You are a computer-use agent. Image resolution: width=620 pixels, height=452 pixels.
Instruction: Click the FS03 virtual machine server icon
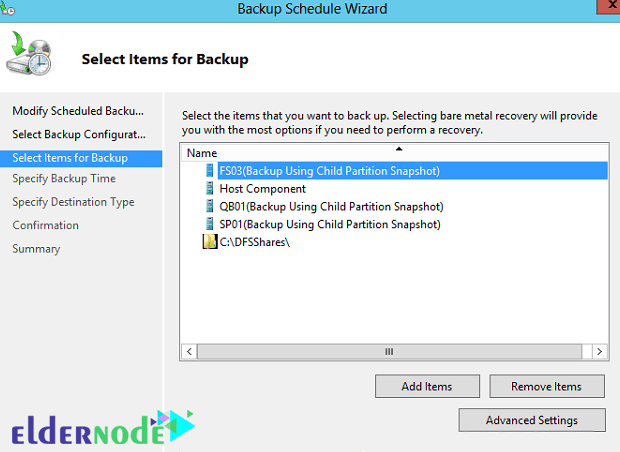210,171
